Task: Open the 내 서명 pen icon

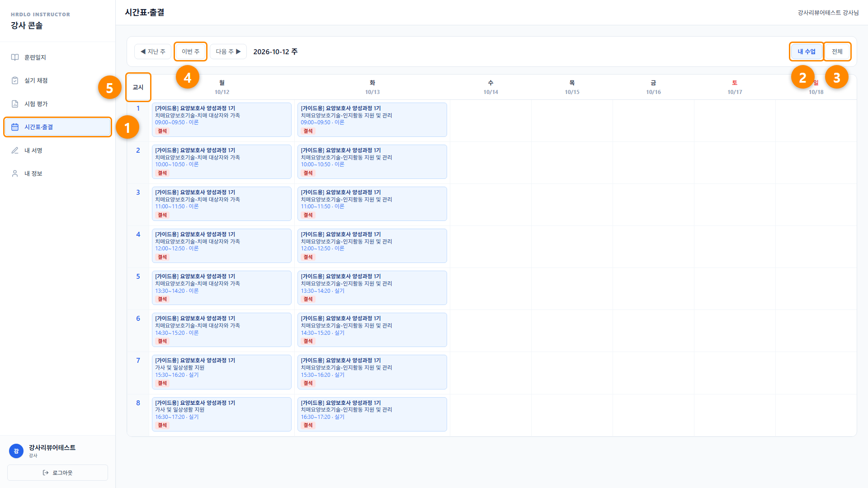Action: tap(15, 150)
